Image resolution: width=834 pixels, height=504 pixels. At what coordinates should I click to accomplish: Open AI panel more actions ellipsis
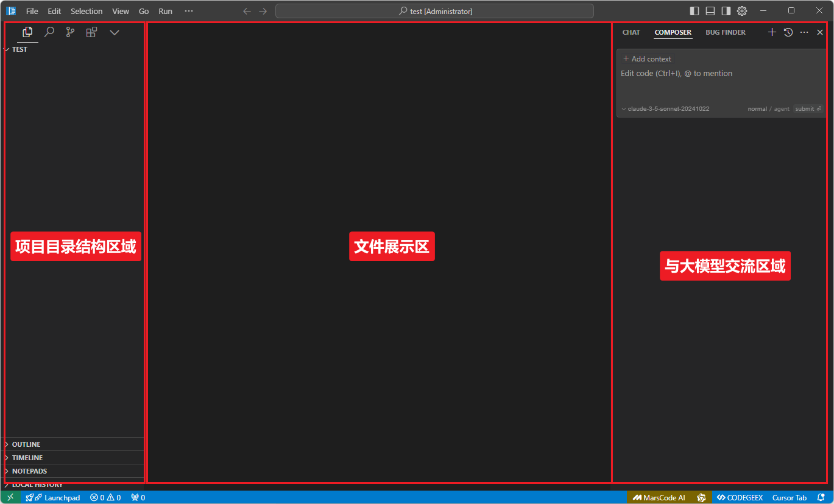[x=804, y=32]
